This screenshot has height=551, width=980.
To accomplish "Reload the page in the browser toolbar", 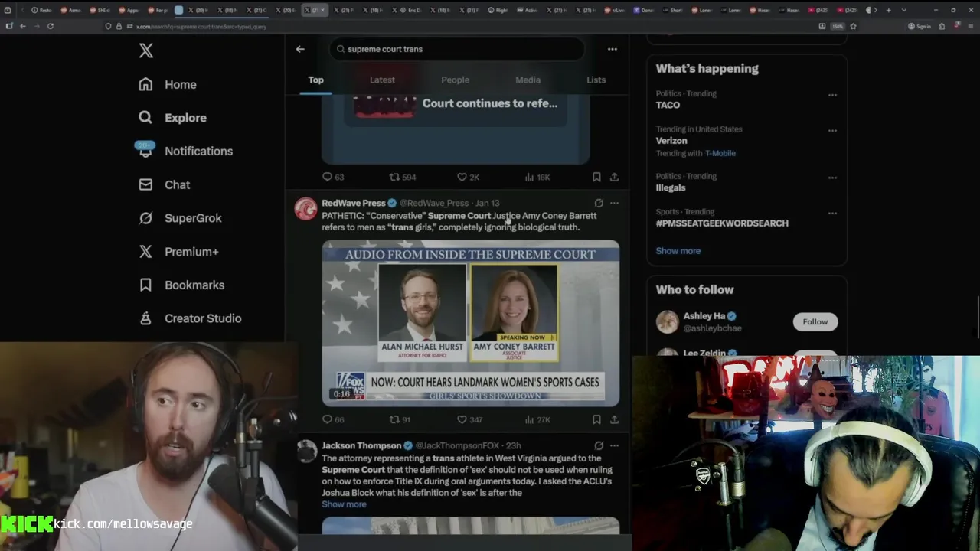I will tap(51, 26).
